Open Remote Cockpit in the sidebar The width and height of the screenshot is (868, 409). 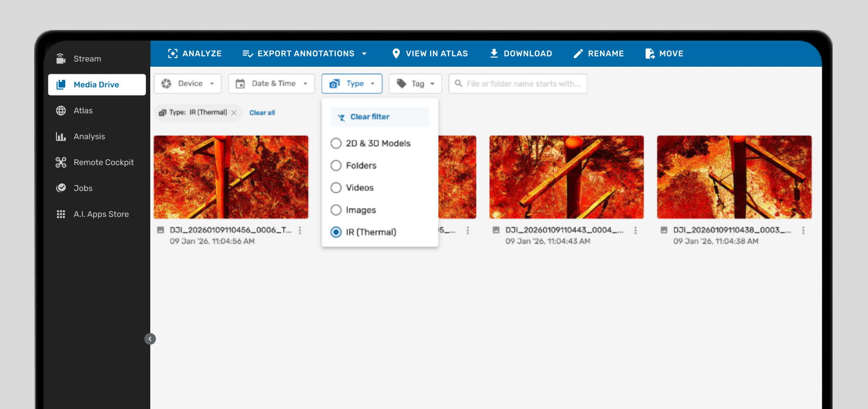[x=97, y=162]
